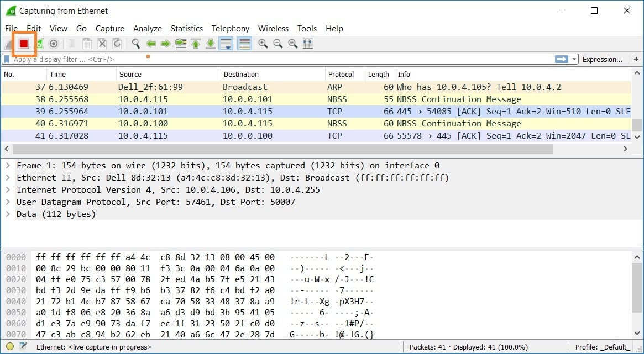Zoom in on the packet list text
Image resolution: width=644 pixels, height=354 pixels.
263,43
